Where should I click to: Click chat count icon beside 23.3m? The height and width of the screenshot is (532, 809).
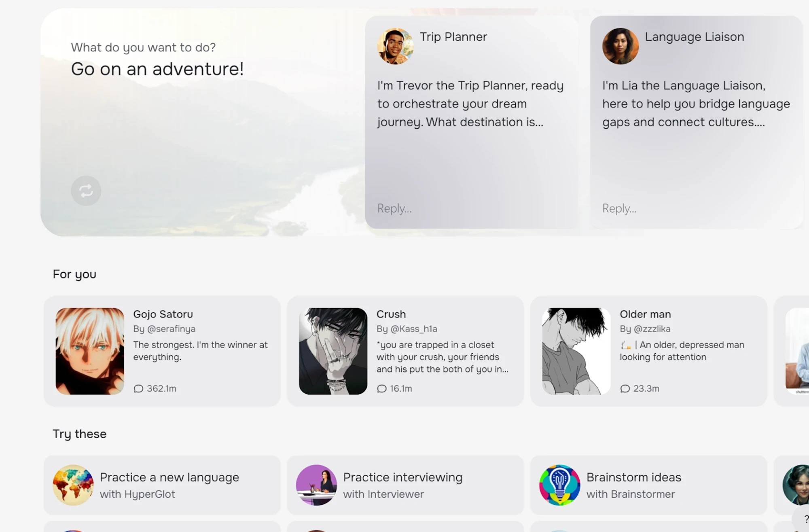625,389
